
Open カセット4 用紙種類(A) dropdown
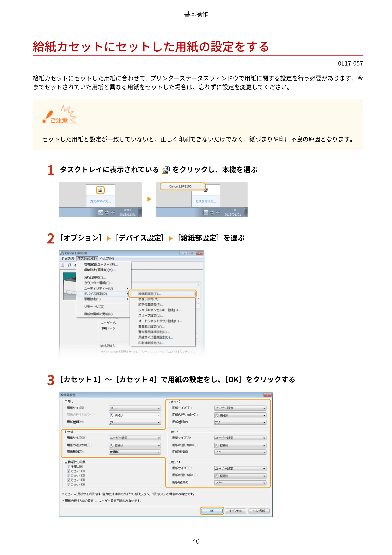240,483
